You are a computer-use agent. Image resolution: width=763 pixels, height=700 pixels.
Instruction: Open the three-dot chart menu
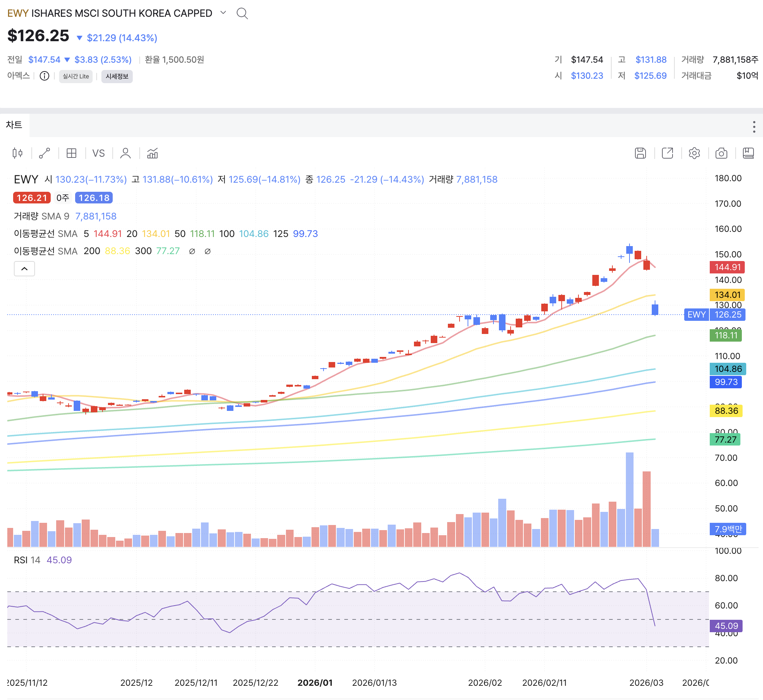coord(754,127)
